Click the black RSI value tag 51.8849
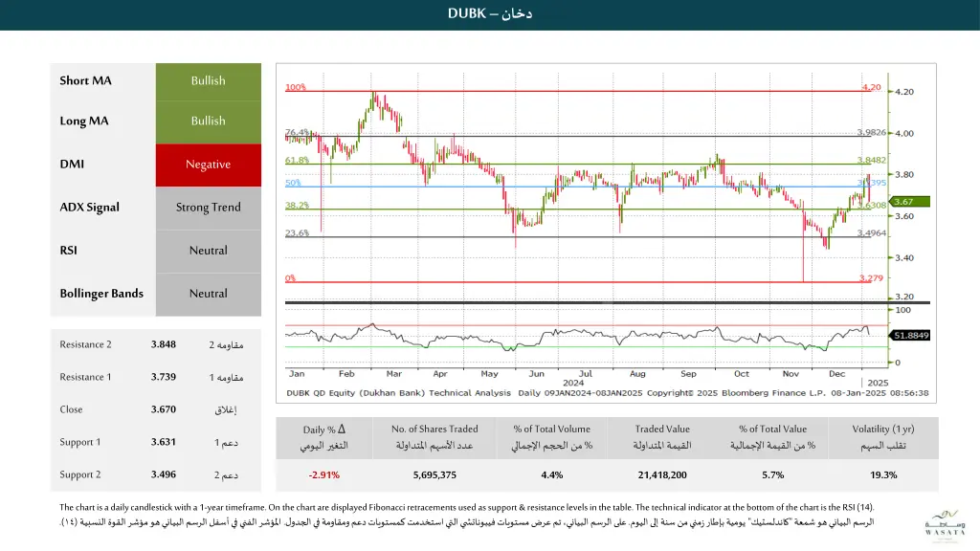 coord(910,336)
